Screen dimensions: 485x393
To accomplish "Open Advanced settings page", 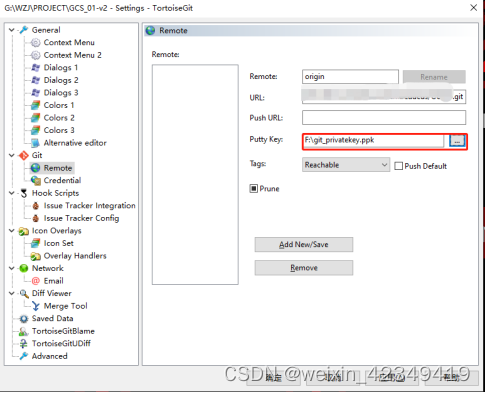I will (x=49, y=356).
